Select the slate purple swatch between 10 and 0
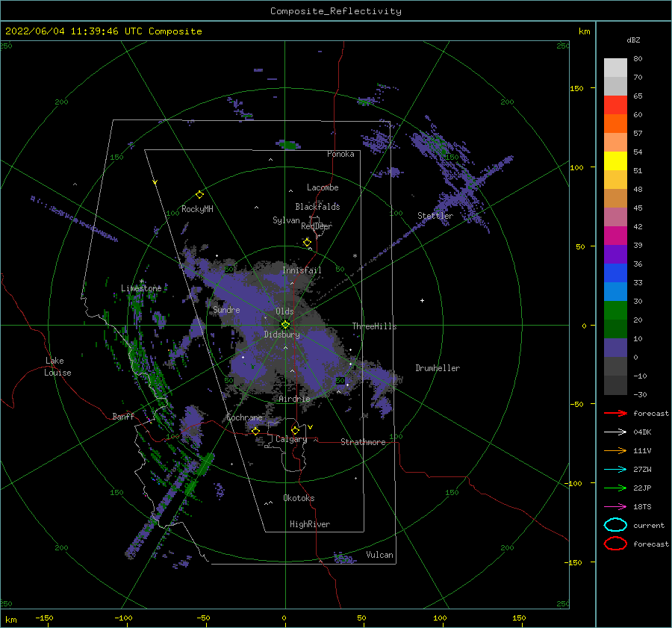The image size is (672, 628). 615,348
